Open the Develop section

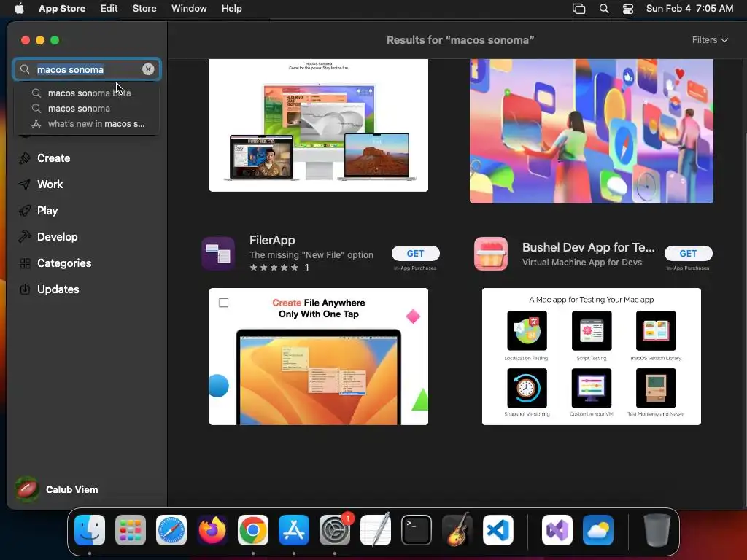pos(57,237)
